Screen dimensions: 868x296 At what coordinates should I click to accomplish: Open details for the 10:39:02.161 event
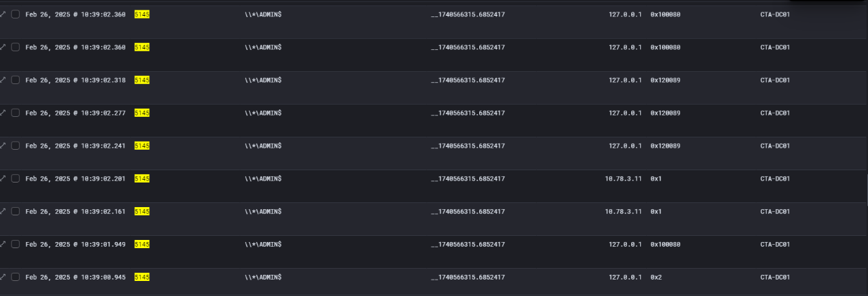[2, 211]
